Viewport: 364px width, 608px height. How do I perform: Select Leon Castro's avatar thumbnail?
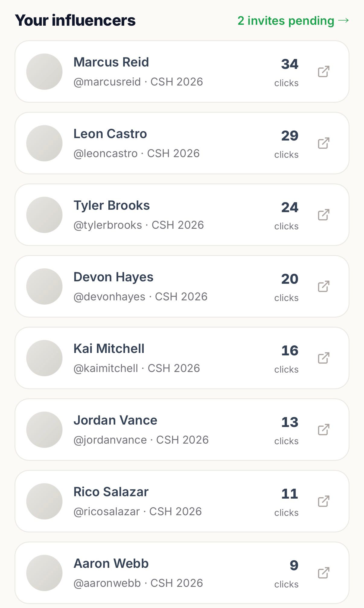click(44, 143)
